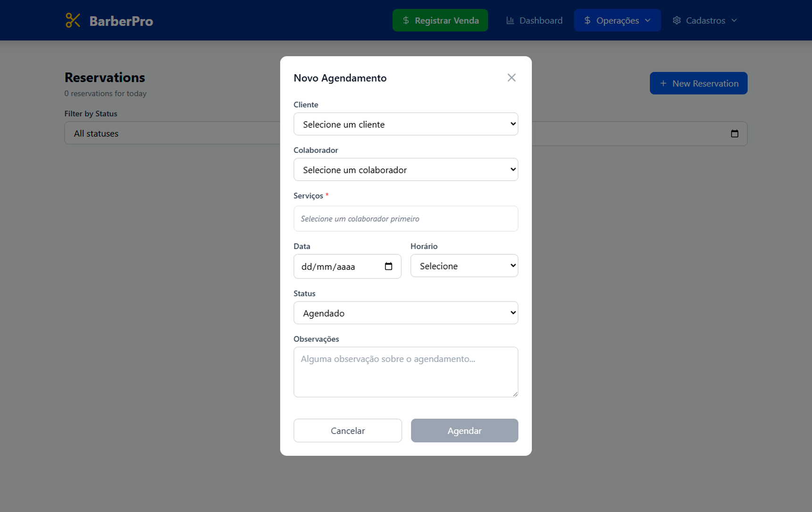The height and width of the screenshot is (512, 812).
Task: Close the Novo Agendamento dialog
Action: point(511,78)
